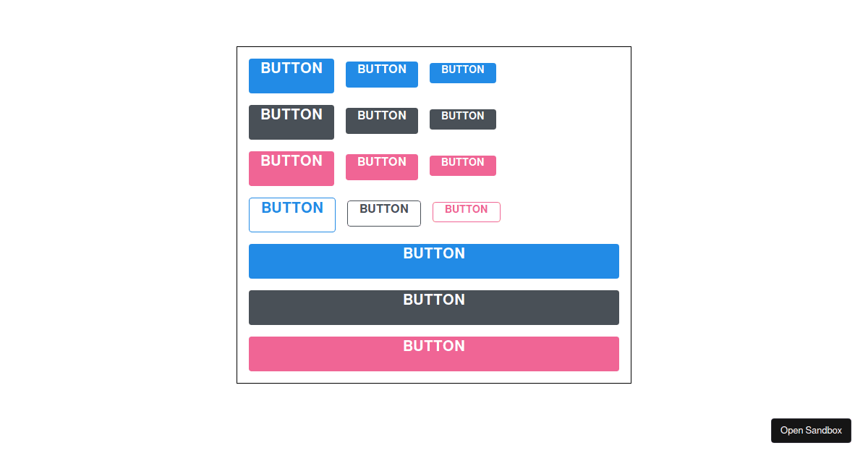Click the medium dark gray button

[381, 120]
